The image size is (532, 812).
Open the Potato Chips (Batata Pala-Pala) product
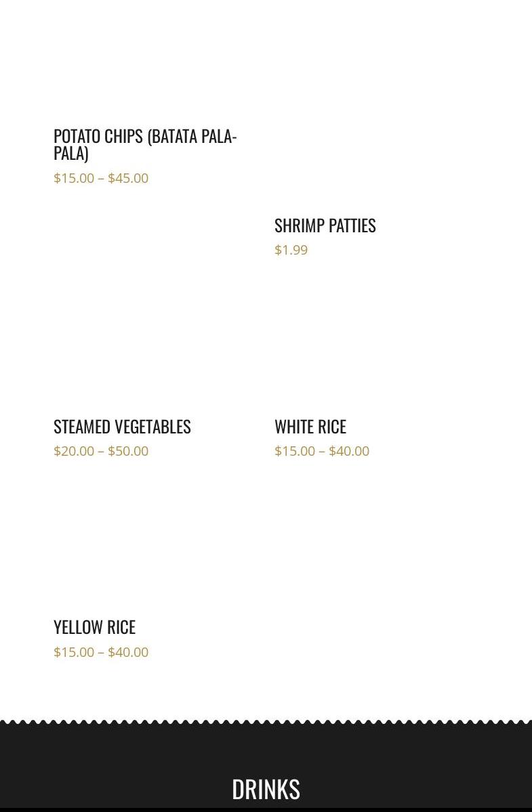145,144
